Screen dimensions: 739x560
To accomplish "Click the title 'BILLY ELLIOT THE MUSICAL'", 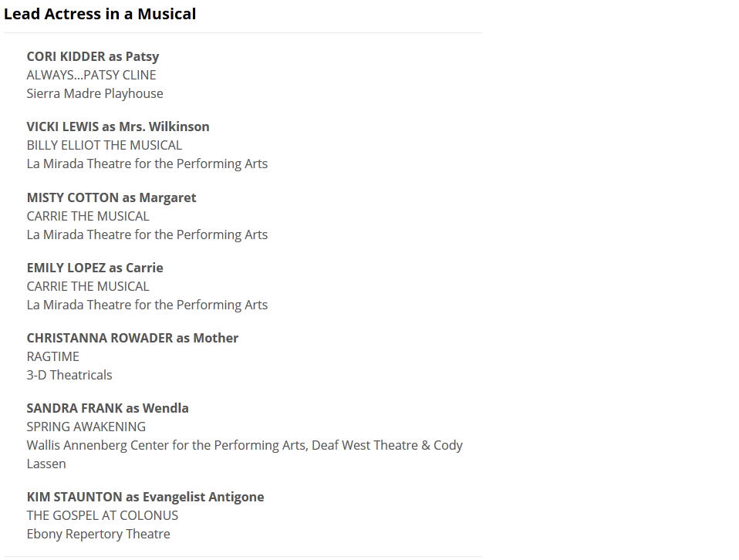I will click(x=104, y=145).
